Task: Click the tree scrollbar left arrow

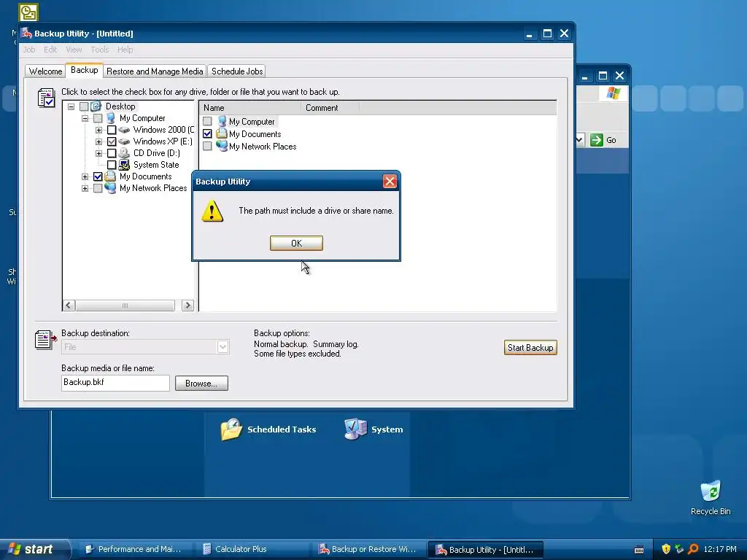Action: pos(69,306)
